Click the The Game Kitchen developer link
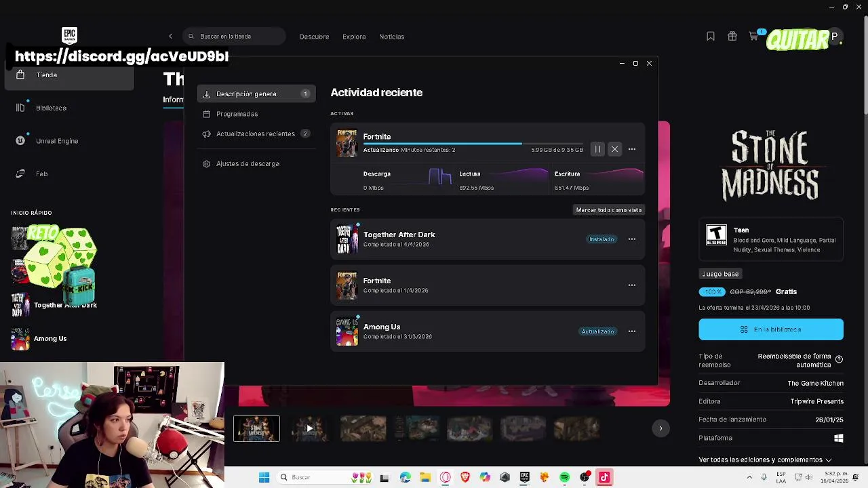The image size is (868, 488). (815, 383)
